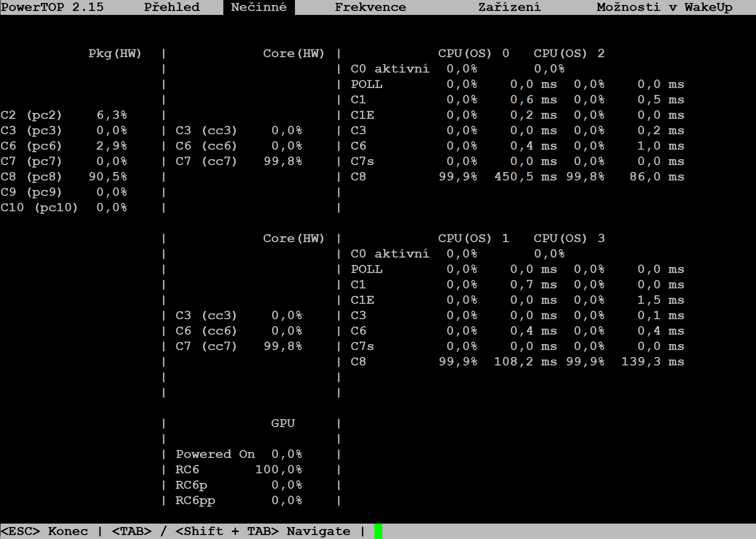Viewport: 756px width, 539px height.
Task: Select the RC6pp GPU state row
Action: [239, 501]
